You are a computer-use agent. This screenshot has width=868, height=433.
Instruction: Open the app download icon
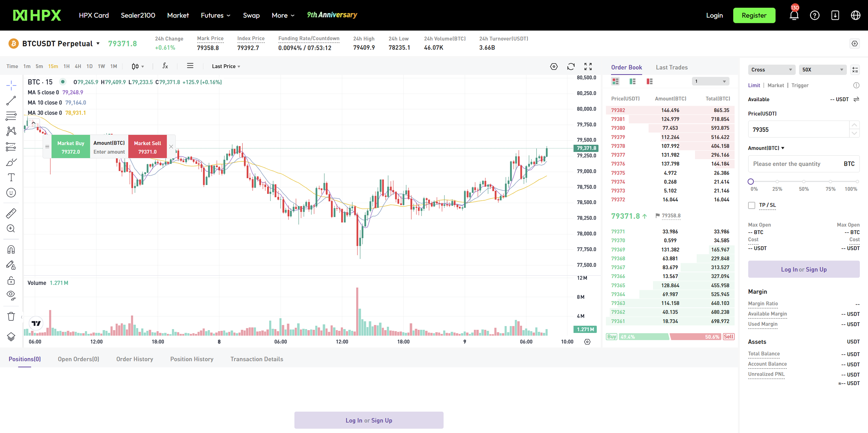pos(835,15)
